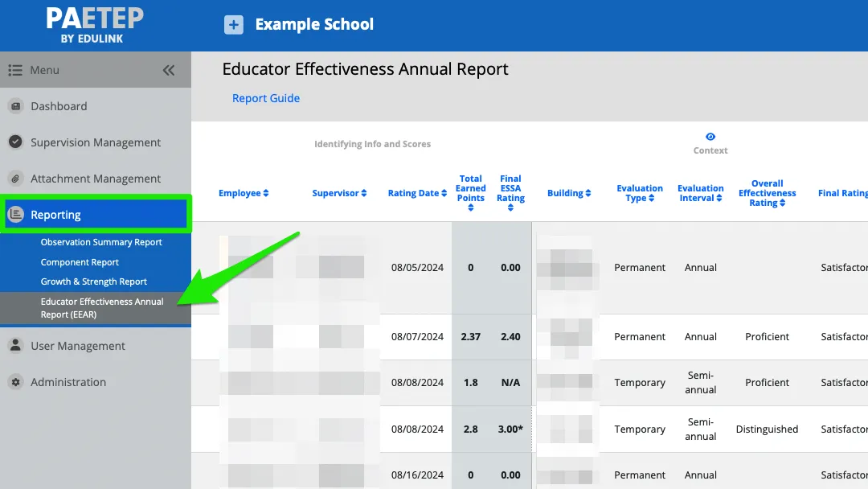
Task: Click the plus icon beside Example School
Action: click(233, 24)
